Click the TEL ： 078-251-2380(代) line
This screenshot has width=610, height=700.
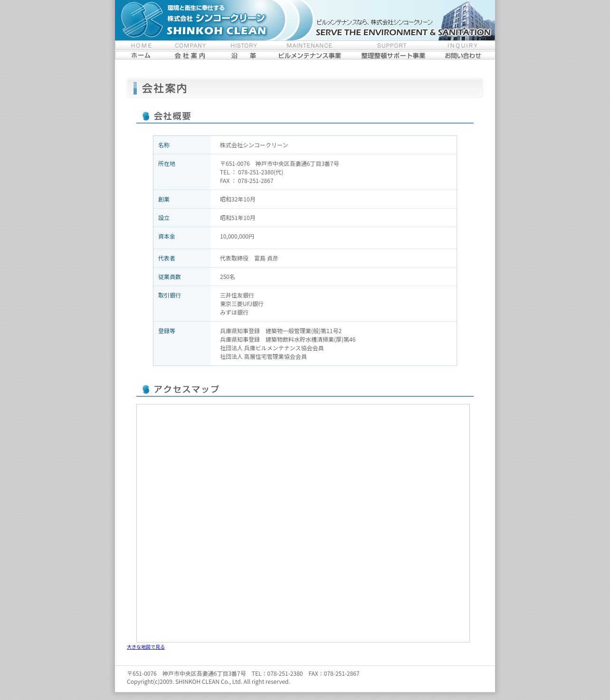(x=251, y=172)
